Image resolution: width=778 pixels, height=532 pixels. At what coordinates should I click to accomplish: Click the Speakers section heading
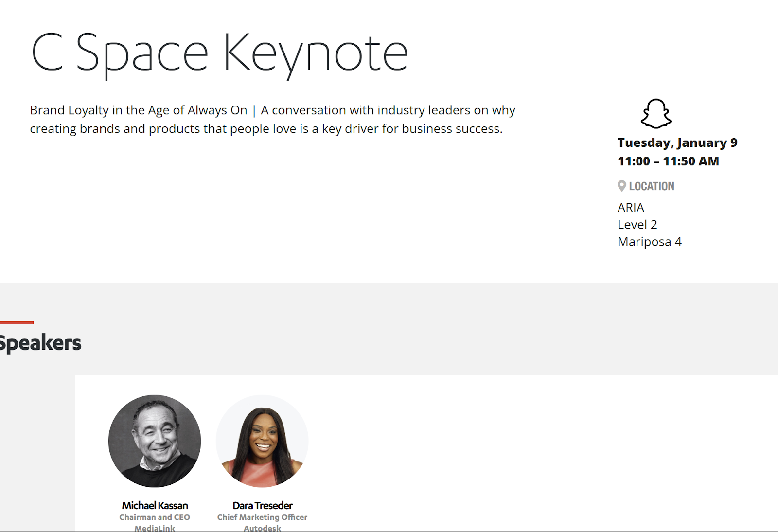tap(41, 343)
